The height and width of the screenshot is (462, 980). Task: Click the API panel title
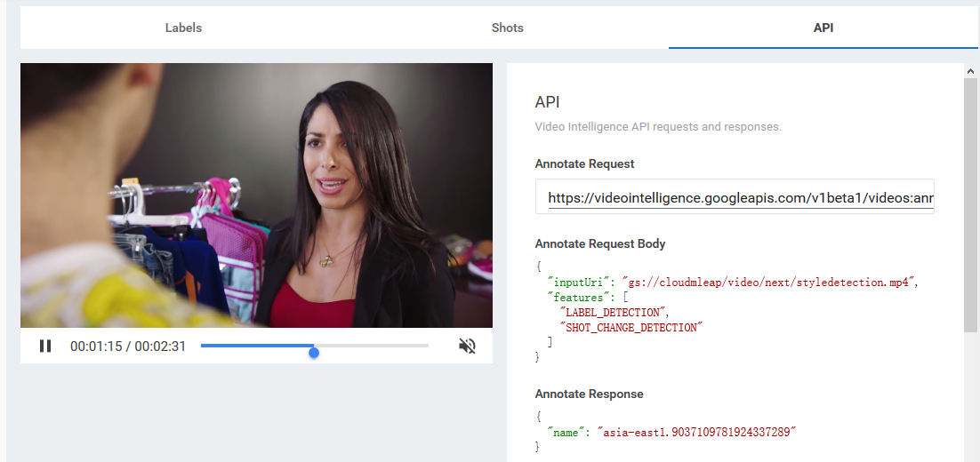pos(547,103)
